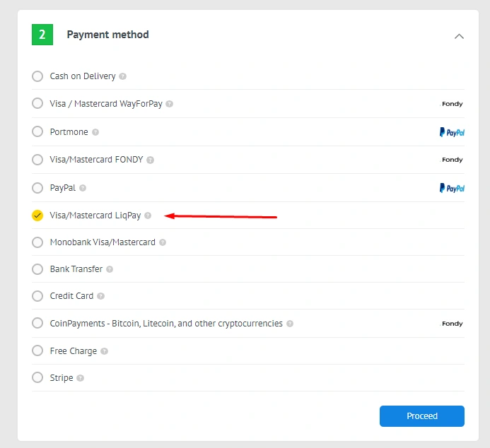Click the PayPal logo in PayPal row

(x=452, y=188)
